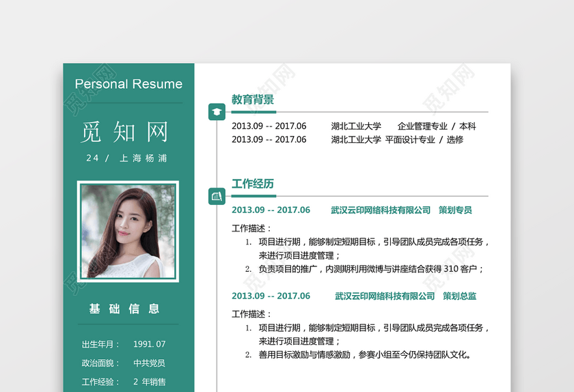The height and width of the screenshot is (392, 574).
Task: Click the '出生年月：' label
Action: pyautogui.click(x=100, y=344)
